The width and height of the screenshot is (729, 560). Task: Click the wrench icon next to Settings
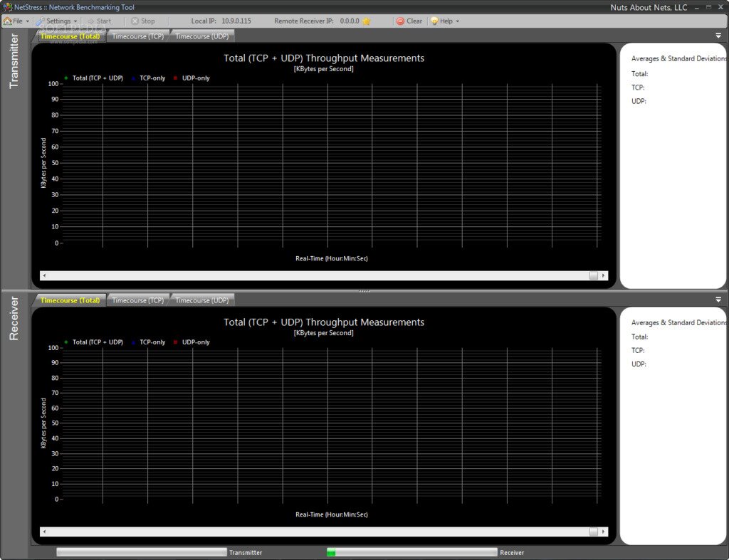coord(41,21)
